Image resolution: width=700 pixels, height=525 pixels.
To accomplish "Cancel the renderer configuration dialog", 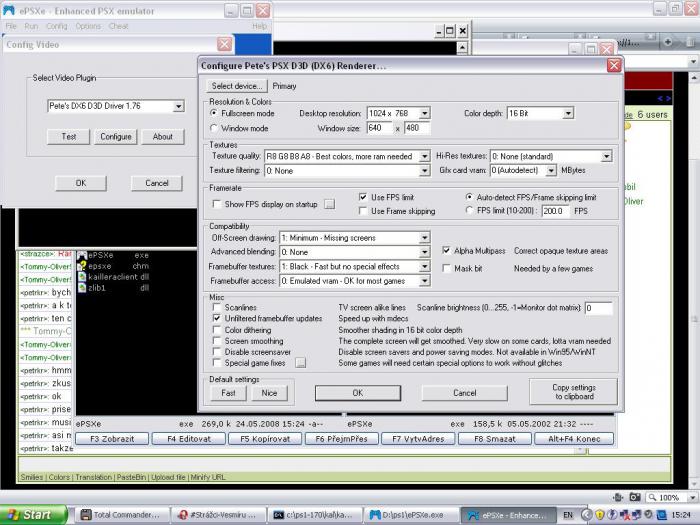I will (464, 393).
